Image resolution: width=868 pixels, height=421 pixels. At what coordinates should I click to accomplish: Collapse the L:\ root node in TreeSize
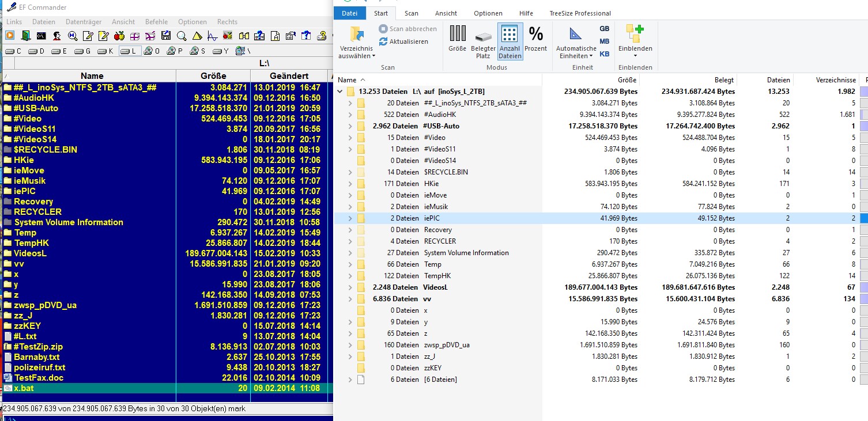(x=340, y=92)
